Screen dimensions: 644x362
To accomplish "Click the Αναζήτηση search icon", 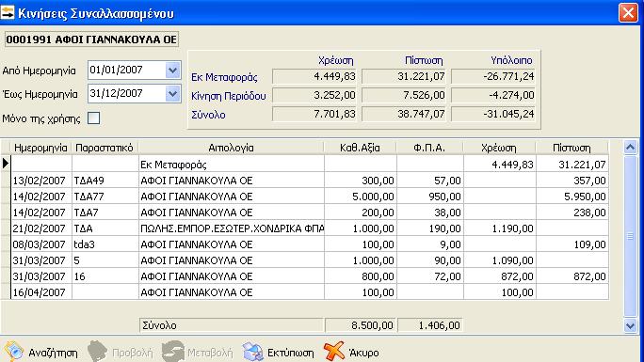I will coord(13,351).
